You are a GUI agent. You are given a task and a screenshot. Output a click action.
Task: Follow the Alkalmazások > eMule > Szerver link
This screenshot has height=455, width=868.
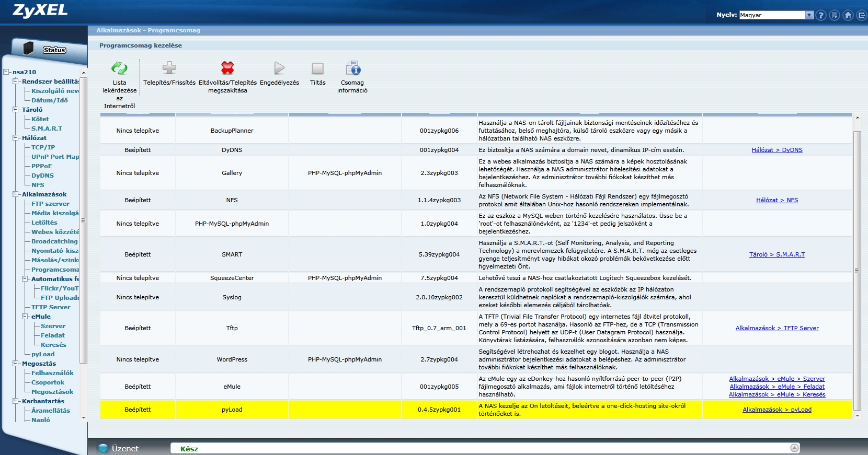click(x=777, y=379)
